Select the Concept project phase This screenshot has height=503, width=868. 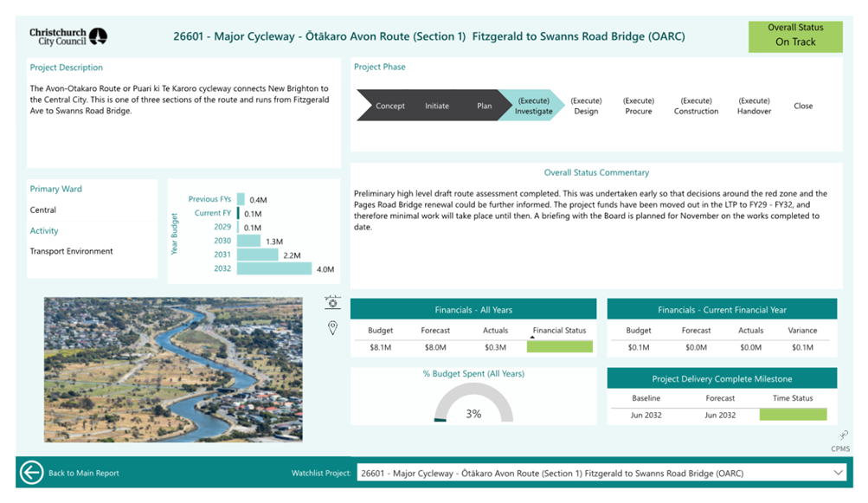click(389, 106)
